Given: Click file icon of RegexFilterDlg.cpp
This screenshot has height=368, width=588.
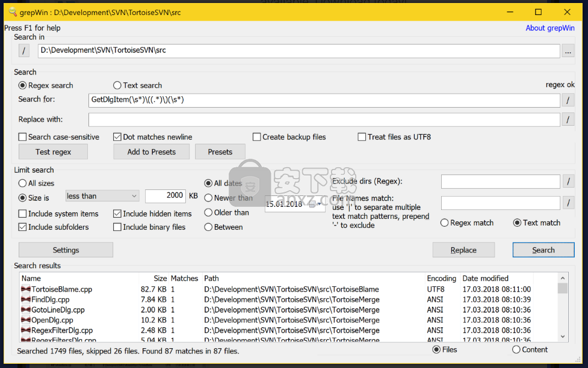Looking at the screenshot, I should (x=26, y=330).
